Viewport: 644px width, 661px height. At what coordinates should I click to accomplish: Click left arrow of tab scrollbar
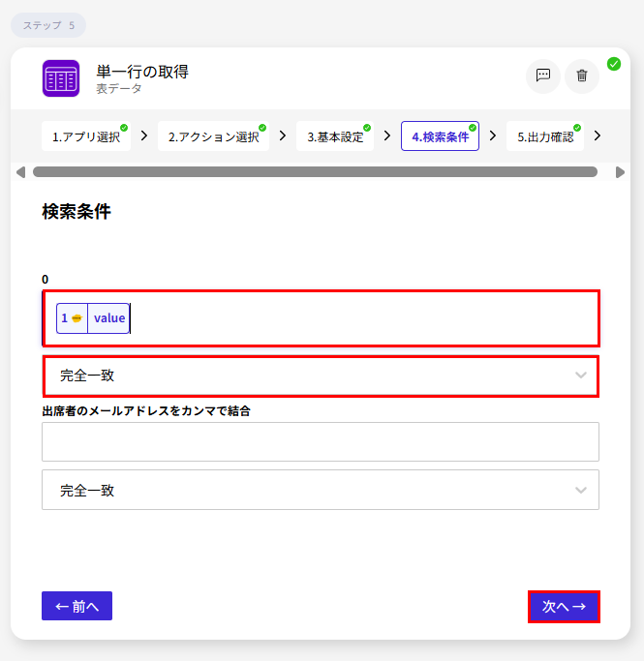pos(20,172)
